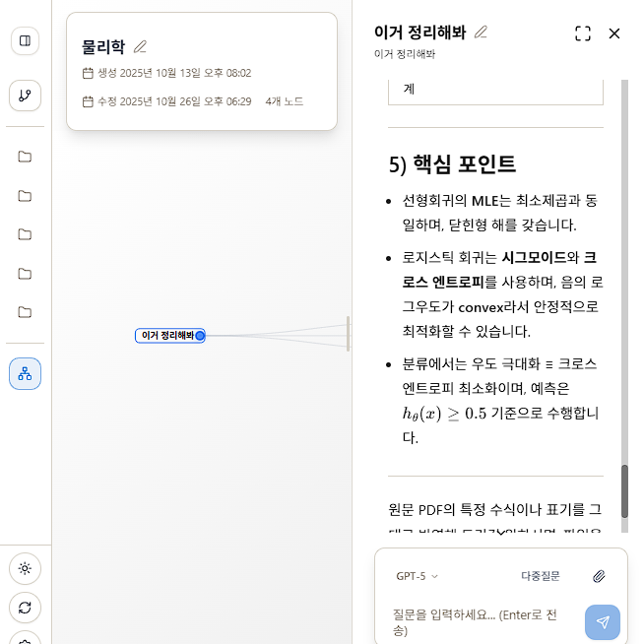Screen dimensions: 644x644
Task: Edit the 물리학 title pencil icon
Action: click(140, 47)
